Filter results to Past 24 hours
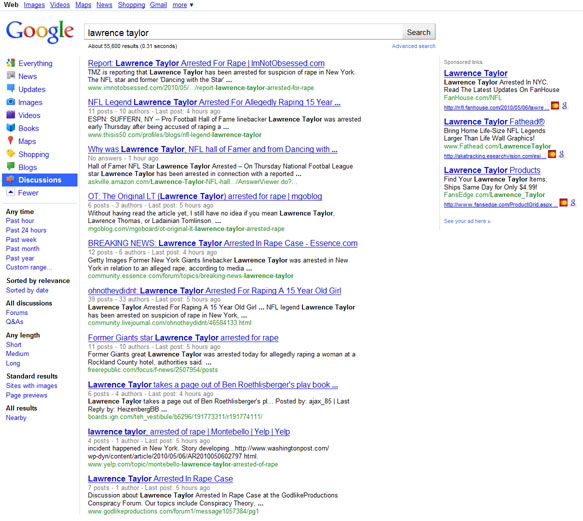The height and width of the screenshot is (521, 583). pyautogui.click(x=26, y=230)
